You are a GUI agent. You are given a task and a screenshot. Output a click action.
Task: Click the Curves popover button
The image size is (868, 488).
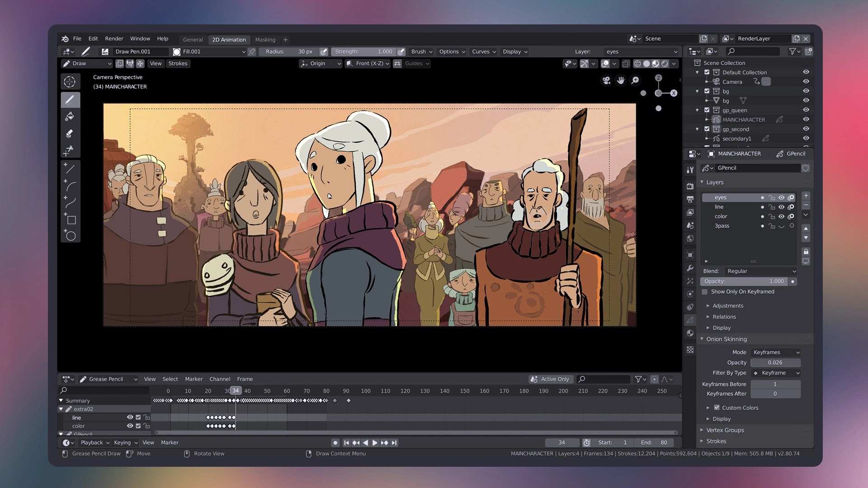(x=484, y=52)
